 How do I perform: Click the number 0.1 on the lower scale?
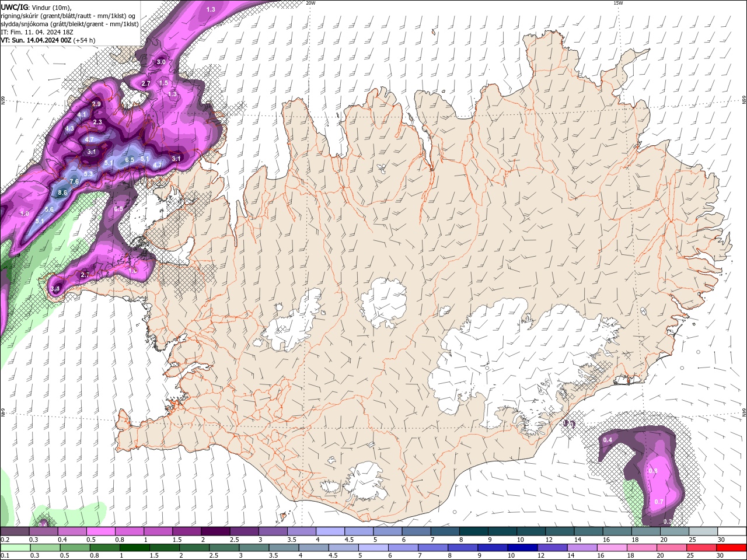[x=5, y=556]
